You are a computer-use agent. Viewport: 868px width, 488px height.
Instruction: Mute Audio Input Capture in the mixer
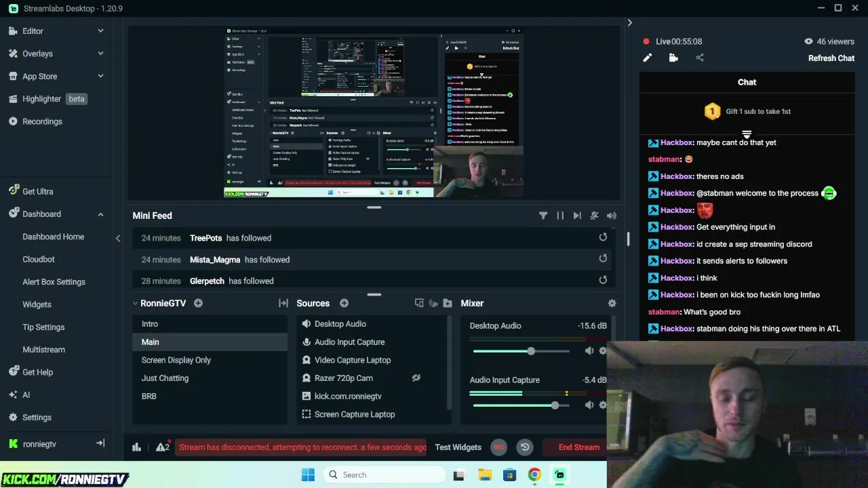coord(589,405)
